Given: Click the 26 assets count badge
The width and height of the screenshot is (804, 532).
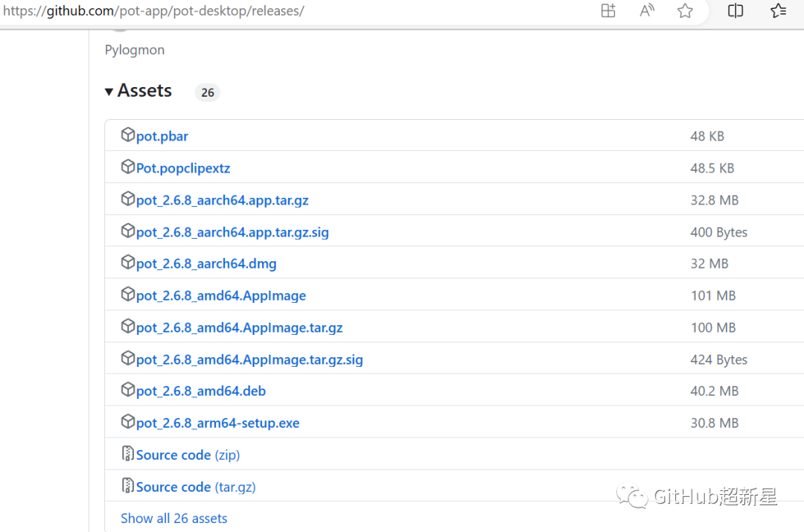Looking at the screenshot, I should pyautogui.click(x=207, y=93).
